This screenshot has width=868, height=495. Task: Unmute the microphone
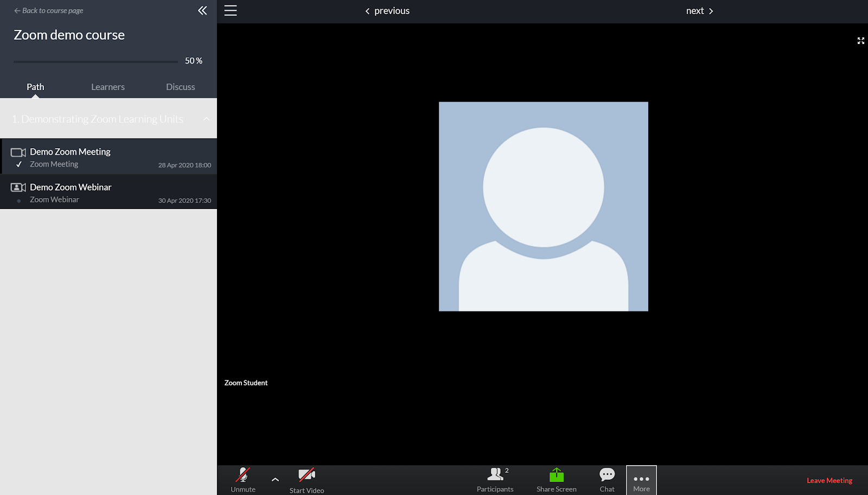[x=242, y=480]
